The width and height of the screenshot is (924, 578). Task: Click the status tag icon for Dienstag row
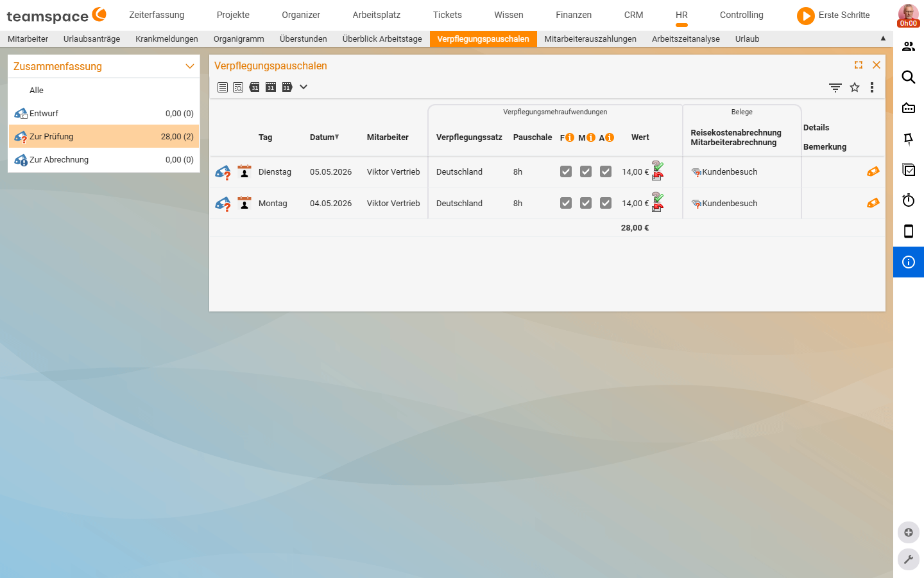coord(223,172)
